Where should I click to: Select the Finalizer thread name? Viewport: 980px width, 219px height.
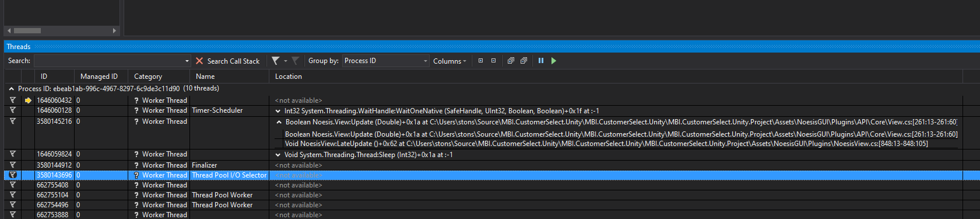(x=205, y=165)
